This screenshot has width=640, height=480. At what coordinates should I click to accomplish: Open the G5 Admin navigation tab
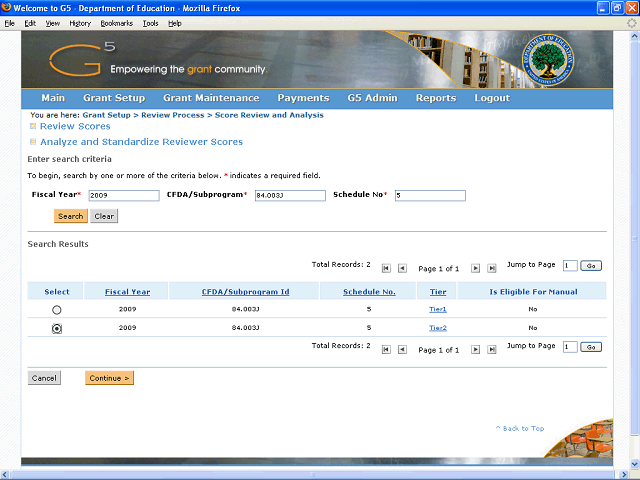click(x=373, y=98)
